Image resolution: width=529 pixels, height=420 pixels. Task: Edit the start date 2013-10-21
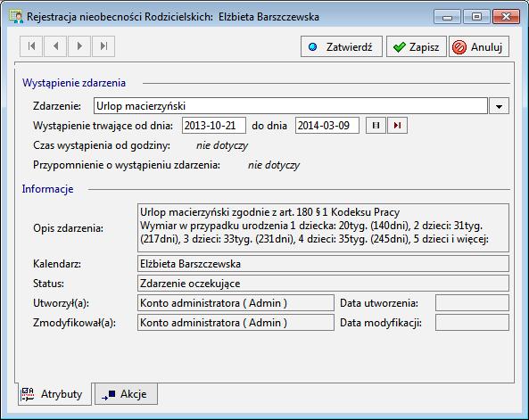pos(214,126)
